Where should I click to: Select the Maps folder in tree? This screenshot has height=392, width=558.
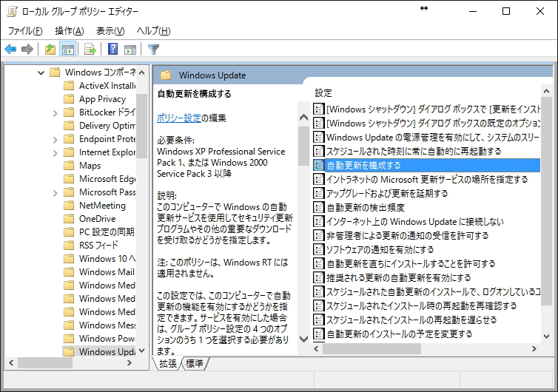(90, 166)
